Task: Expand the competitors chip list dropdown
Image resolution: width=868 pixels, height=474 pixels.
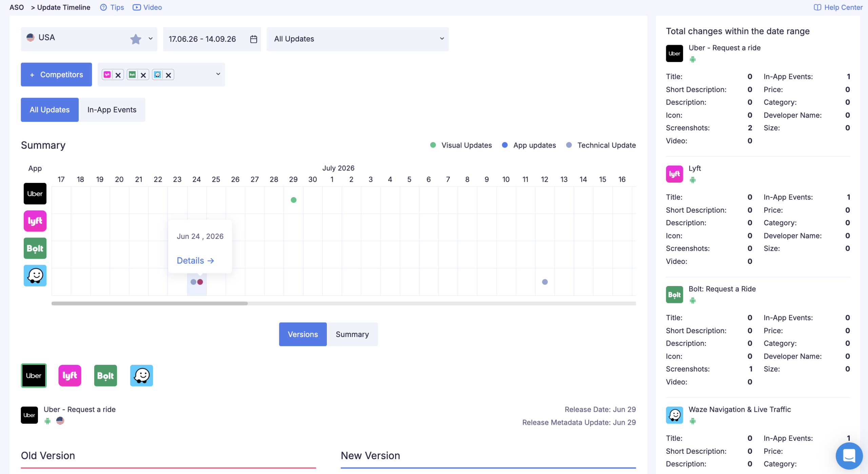Action: point(218,74)
